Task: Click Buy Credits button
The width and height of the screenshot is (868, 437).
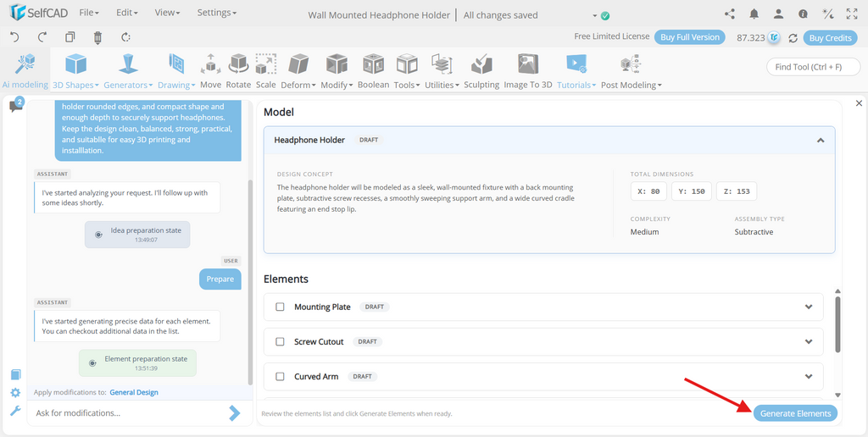Action: click(831, 37)
